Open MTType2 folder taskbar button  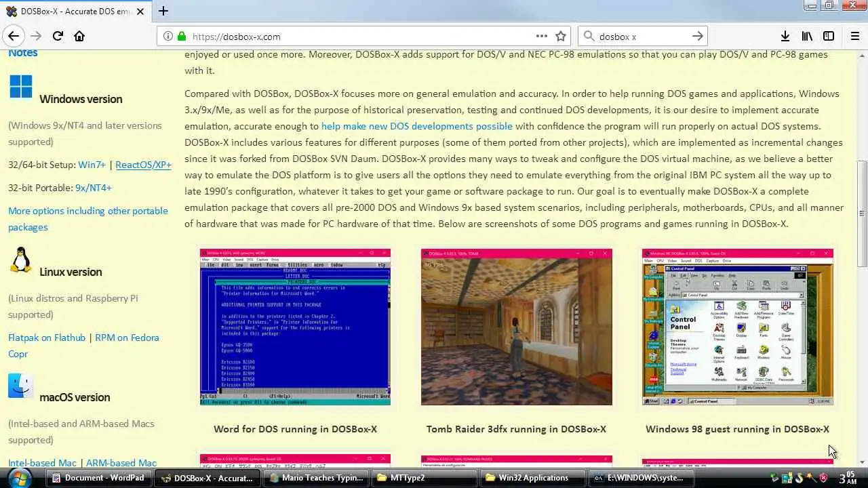(425, 478)
